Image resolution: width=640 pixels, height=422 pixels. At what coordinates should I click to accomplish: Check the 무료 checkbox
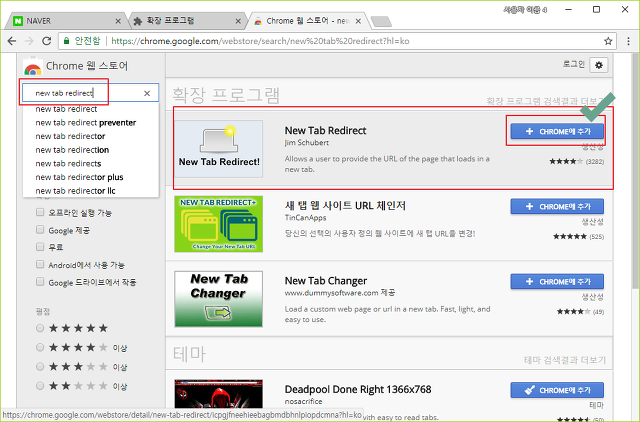[x=40, y=247]
